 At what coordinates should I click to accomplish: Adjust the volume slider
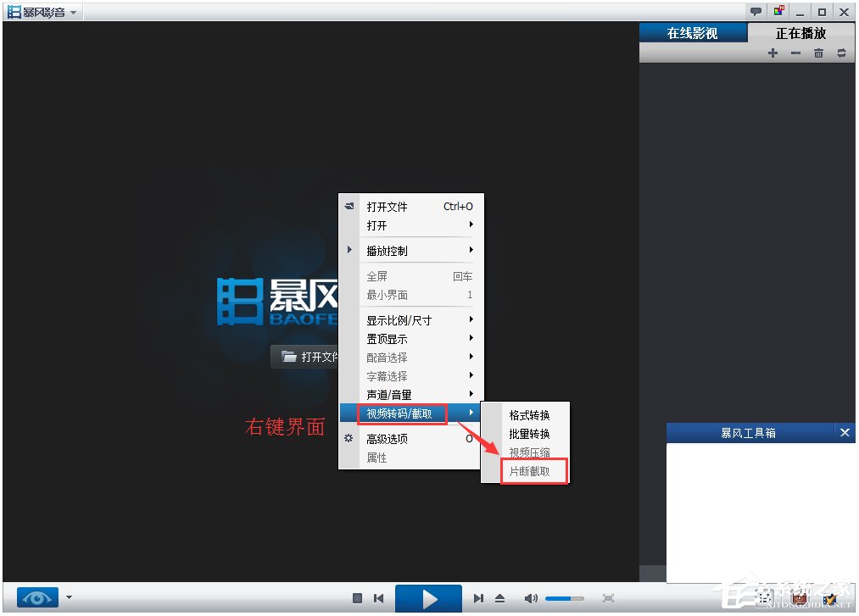coord(564,598)
